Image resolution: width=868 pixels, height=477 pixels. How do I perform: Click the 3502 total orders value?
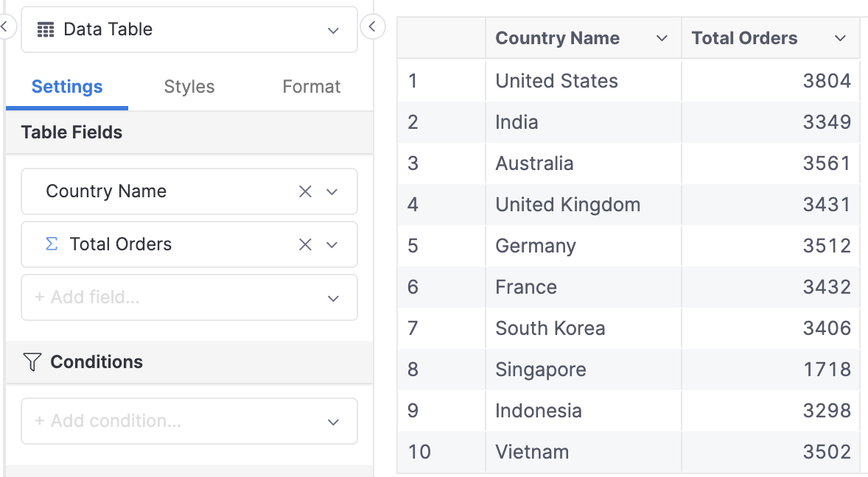(x=827, y=452)
